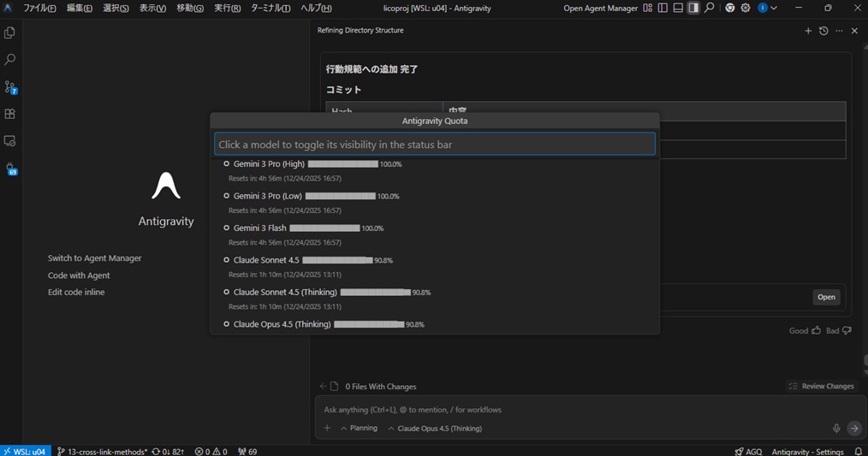Open chat history clock icon
868x456 pixels.
click(x=823, y=31)
